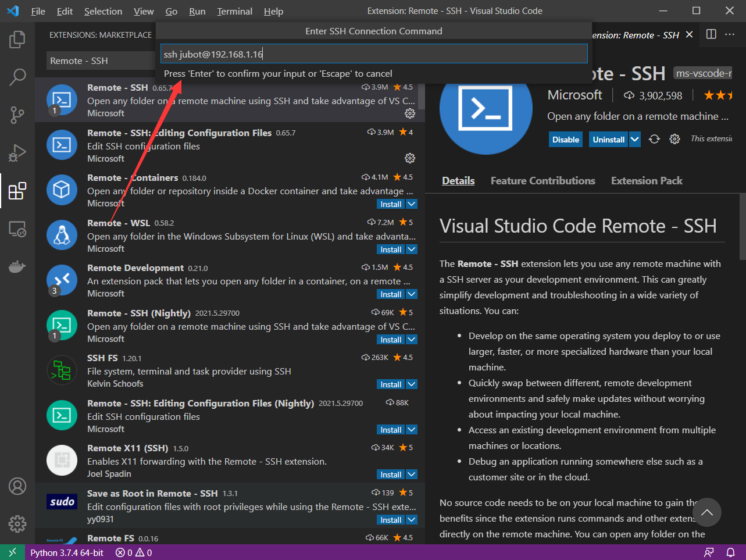Click the SSH connection command input field
The width and height of the screenshot is (746, 560).
[x=373, y=53]
